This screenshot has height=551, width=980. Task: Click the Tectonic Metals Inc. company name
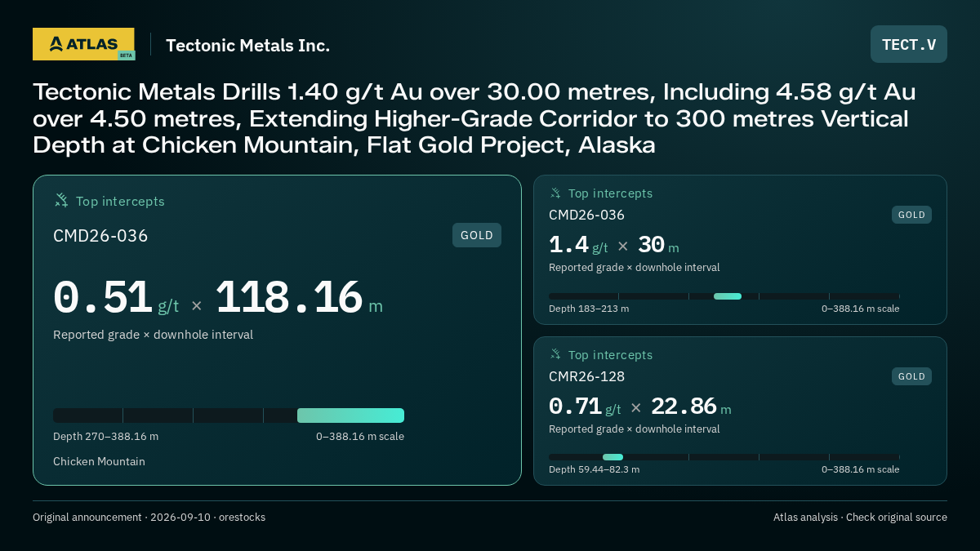[248, 46]
